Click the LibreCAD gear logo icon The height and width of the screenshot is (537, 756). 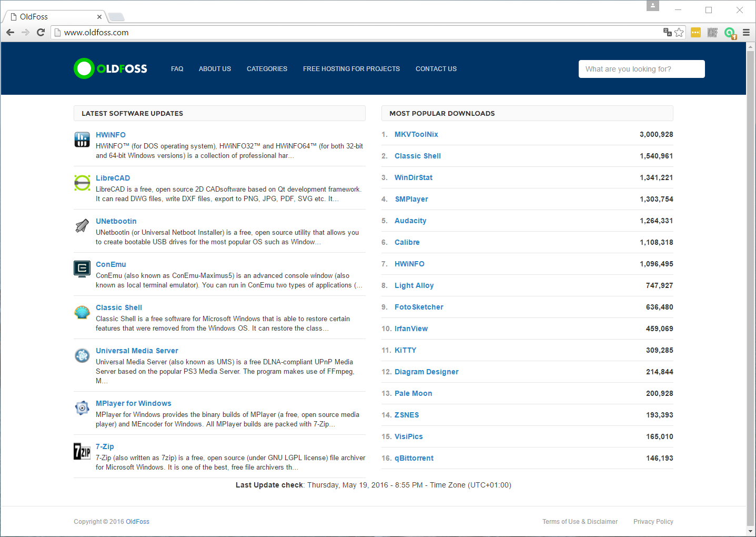point(82,183)
